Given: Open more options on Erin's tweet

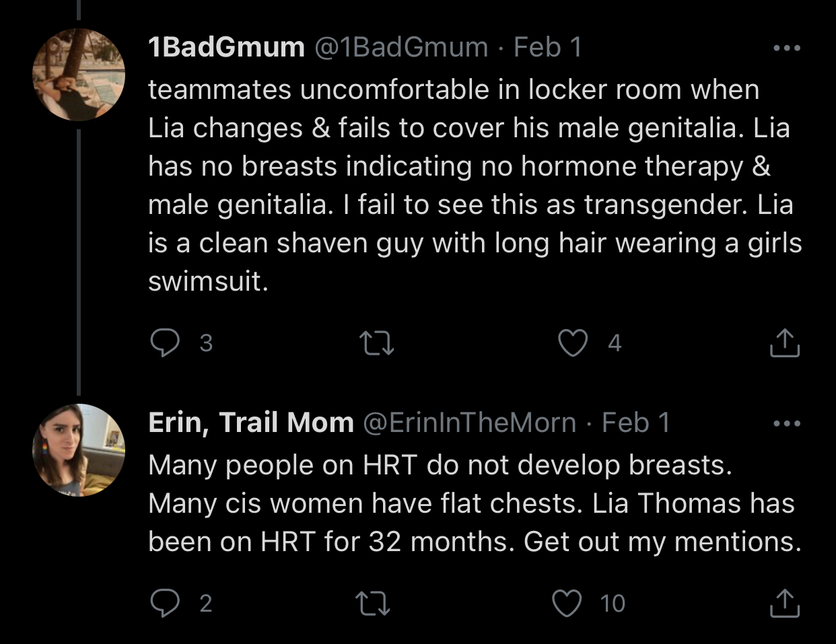Looking at the screenshot, I should point(786,424).
